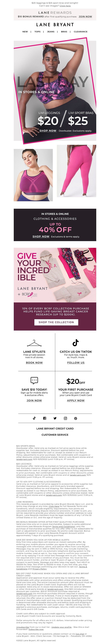Click JOIN NOW in Lane Rewards banner

(85, 17)
